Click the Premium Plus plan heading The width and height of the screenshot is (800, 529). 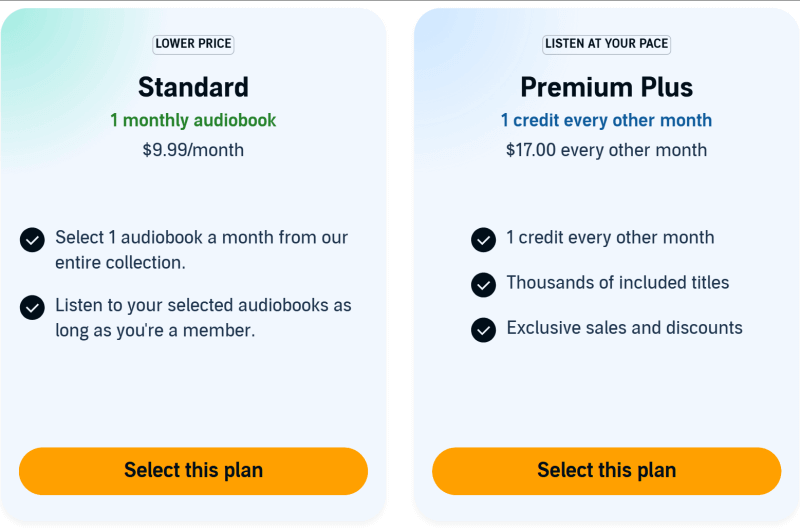606,86
